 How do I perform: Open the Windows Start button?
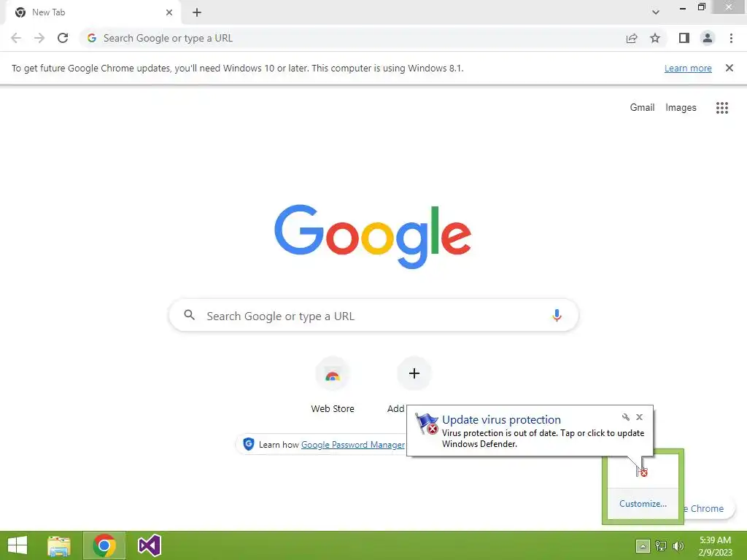pos(18,545)
